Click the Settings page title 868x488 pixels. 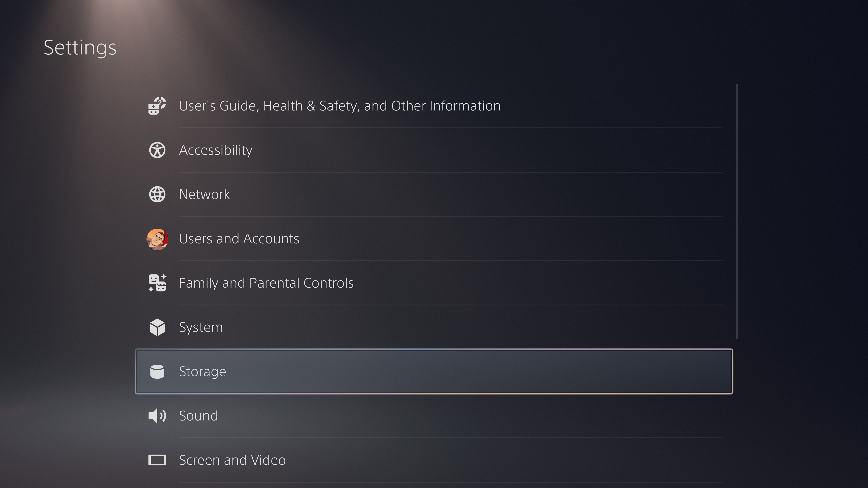[x=80, y=47]
